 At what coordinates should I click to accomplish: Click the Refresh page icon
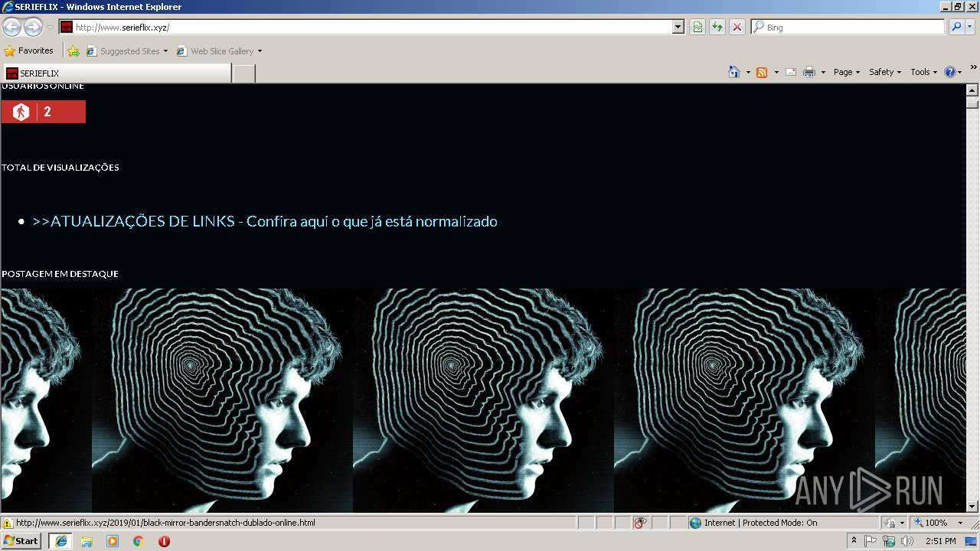717,27
